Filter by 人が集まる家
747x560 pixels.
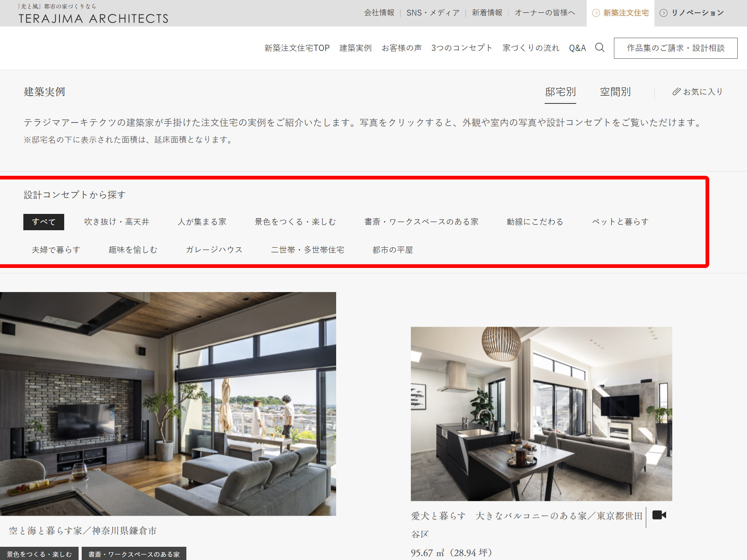(202, 222)
